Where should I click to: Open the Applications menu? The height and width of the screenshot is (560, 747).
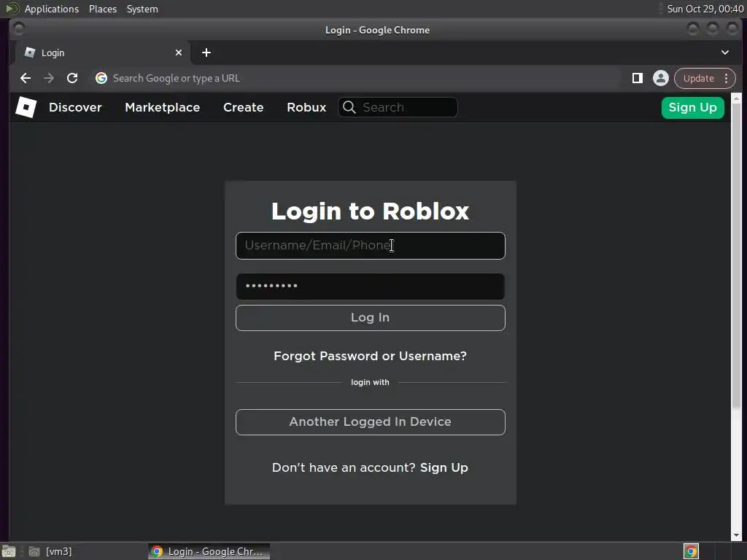click(x=52, y=9)
